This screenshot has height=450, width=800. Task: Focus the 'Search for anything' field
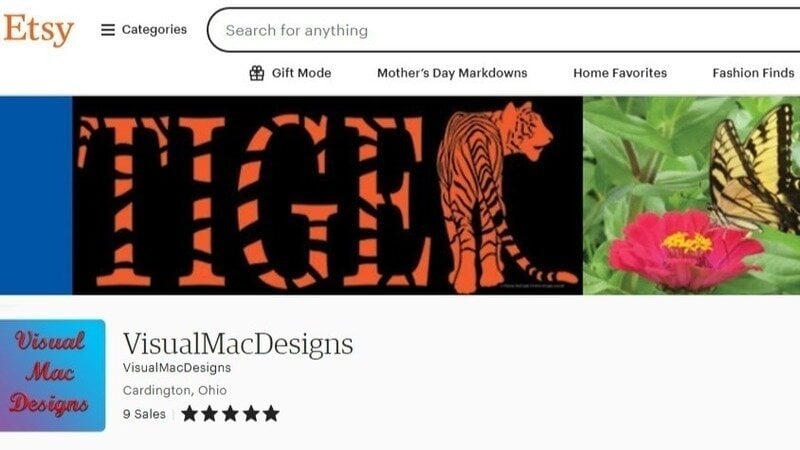pos(504,30)
